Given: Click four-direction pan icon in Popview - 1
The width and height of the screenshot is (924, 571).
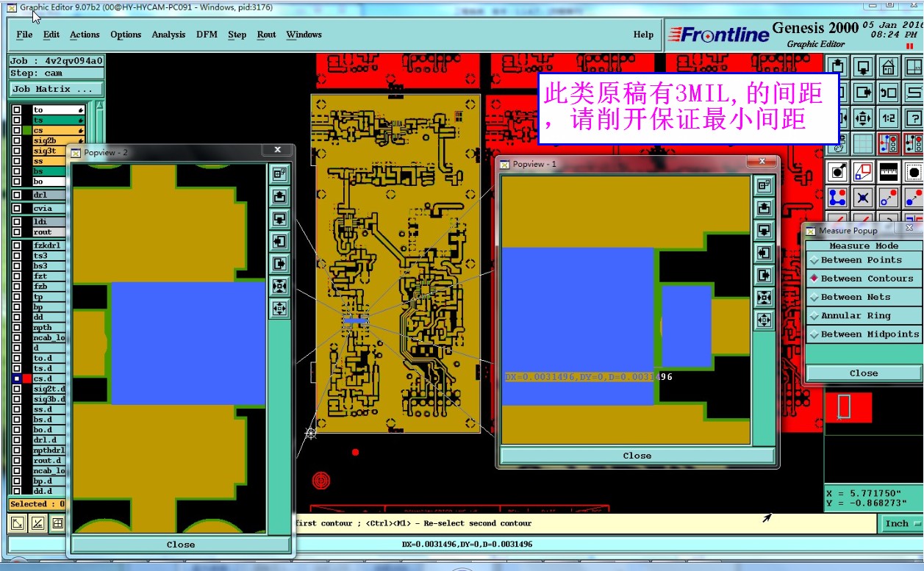Looking at the screenshot, I should [x=764, y=320].
